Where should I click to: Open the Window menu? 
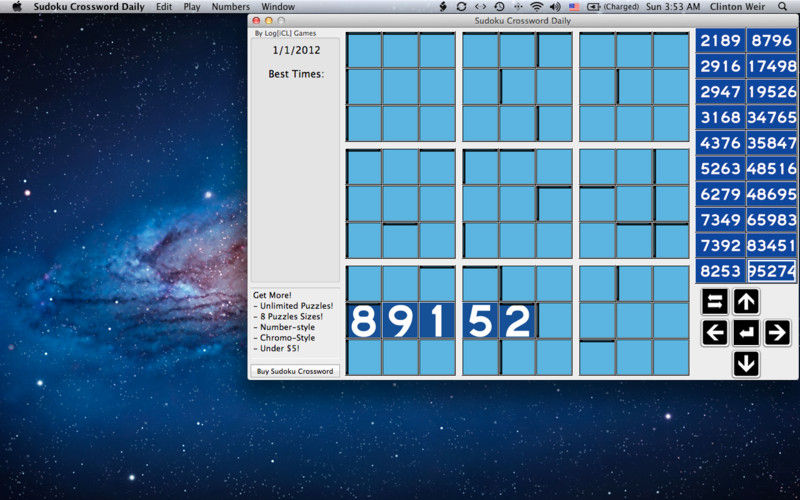[x=278, y=7]
